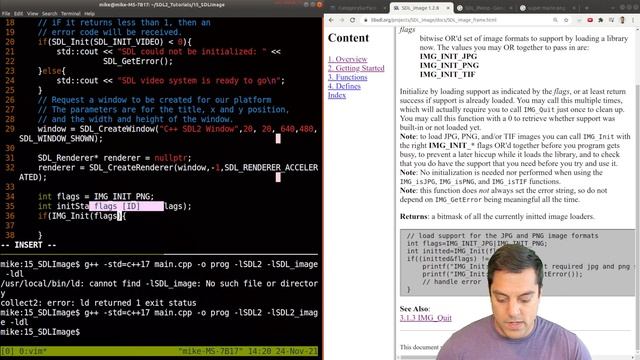This screenshot has height=360, width=640.
Task: Open the Terminal menu
Action: (71, 13)
